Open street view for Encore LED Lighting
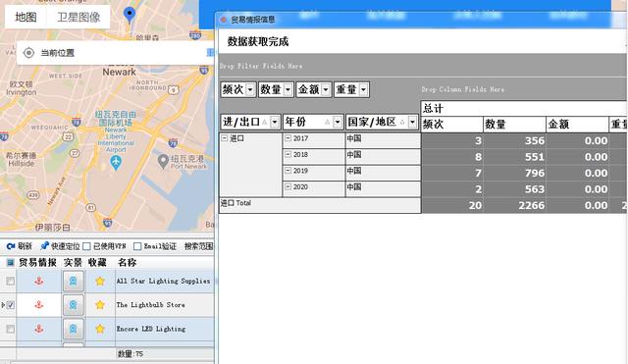Viewport: 628px width, 364px height. click(x=74, y=329)
